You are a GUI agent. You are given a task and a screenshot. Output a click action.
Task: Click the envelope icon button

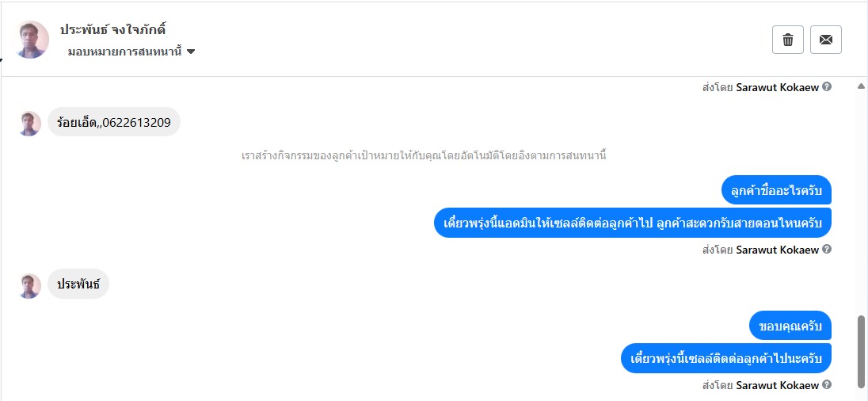(825, 40)
